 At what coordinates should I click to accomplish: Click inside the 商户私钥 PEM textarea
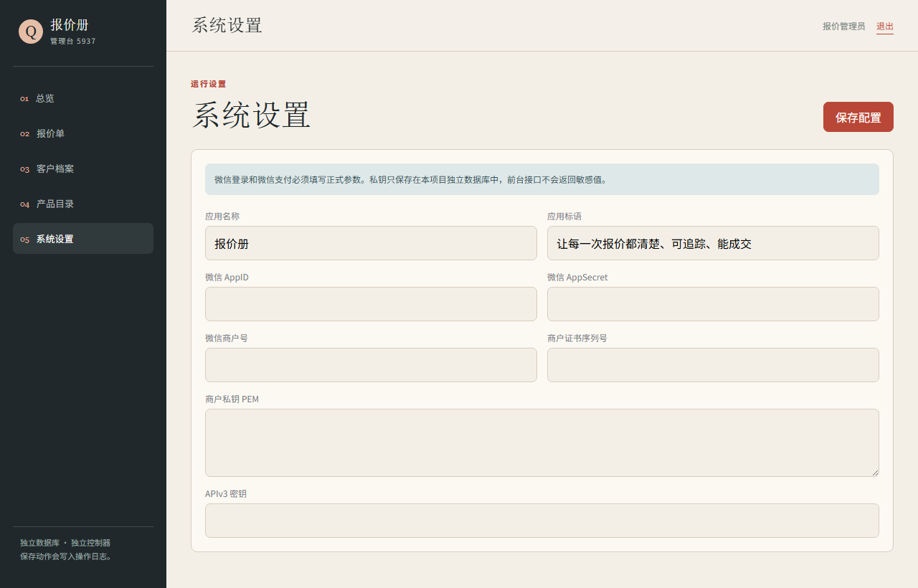[x=542, y=442]
